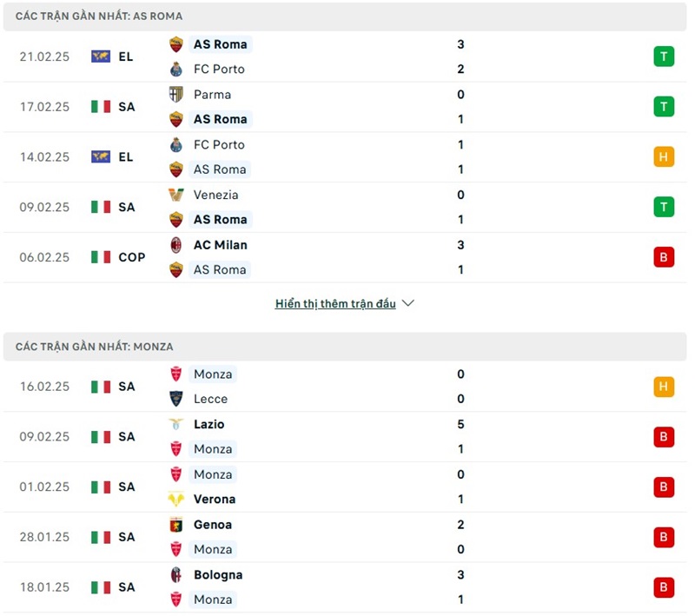
Task: Click the Bologna team crest icon
Action: (x=176, y=575)
